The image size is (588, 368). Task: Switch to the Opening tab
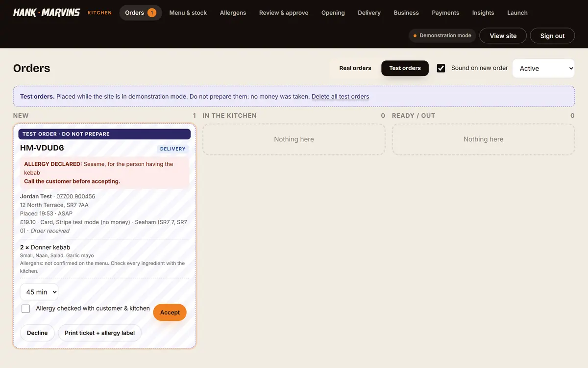tap(333, 13)
